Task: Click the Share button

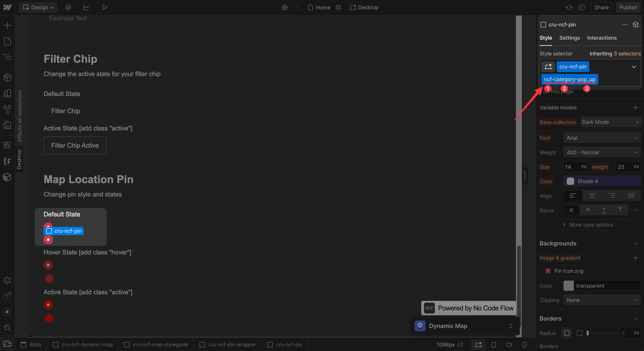Action: [601, 7]
